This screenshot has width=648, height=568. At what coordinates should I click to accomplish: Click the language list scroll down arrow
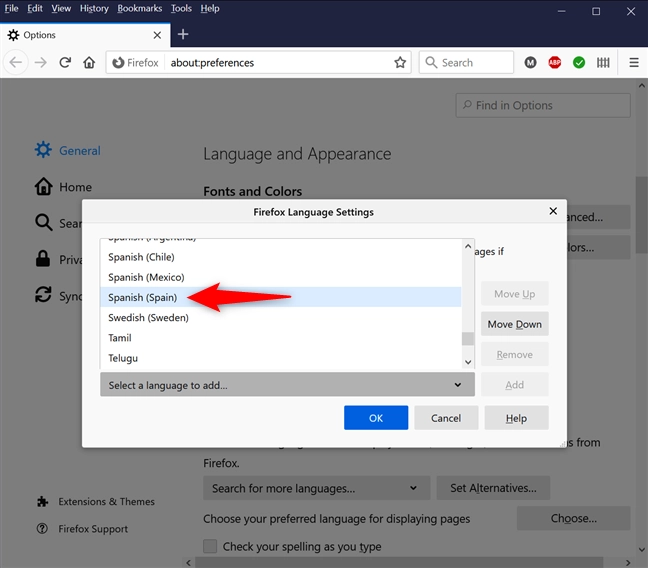[468, 362]
